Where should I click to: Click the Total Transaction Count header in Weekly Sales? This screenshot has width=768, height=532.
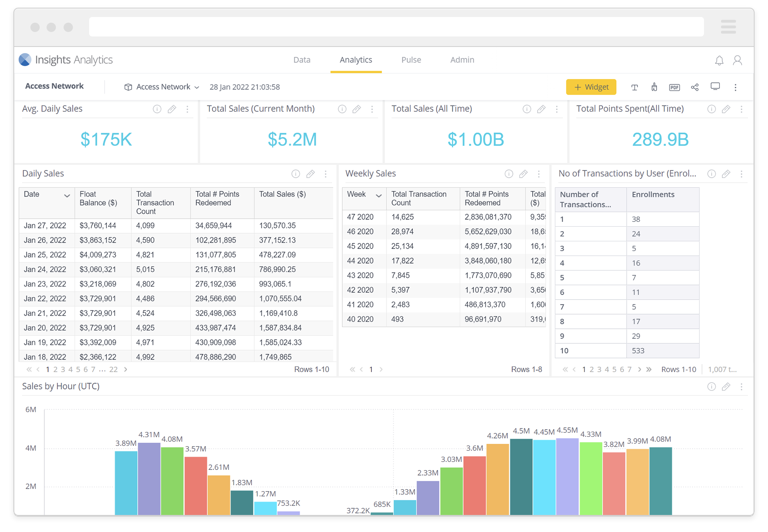[423, 198]
